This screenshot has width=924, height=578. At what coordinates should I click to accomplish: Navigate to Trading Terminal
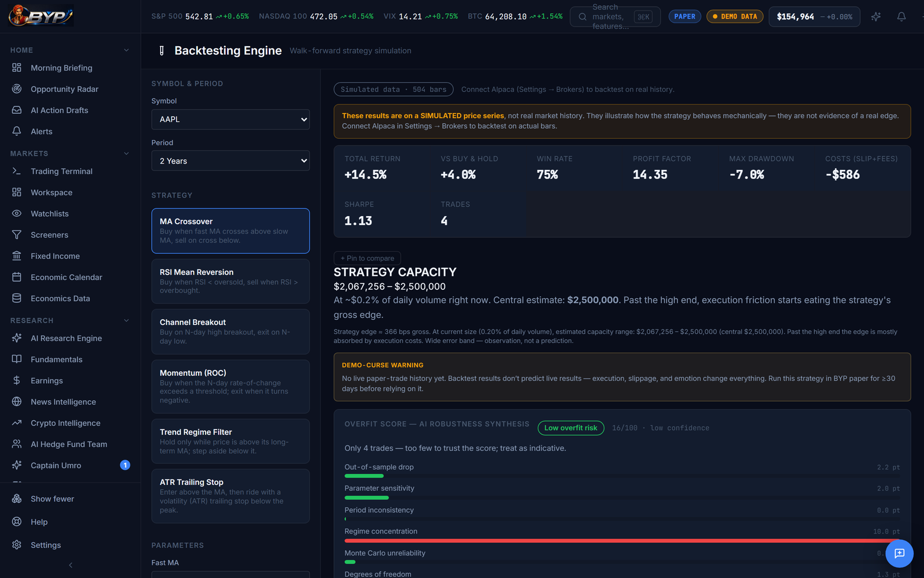61,171
